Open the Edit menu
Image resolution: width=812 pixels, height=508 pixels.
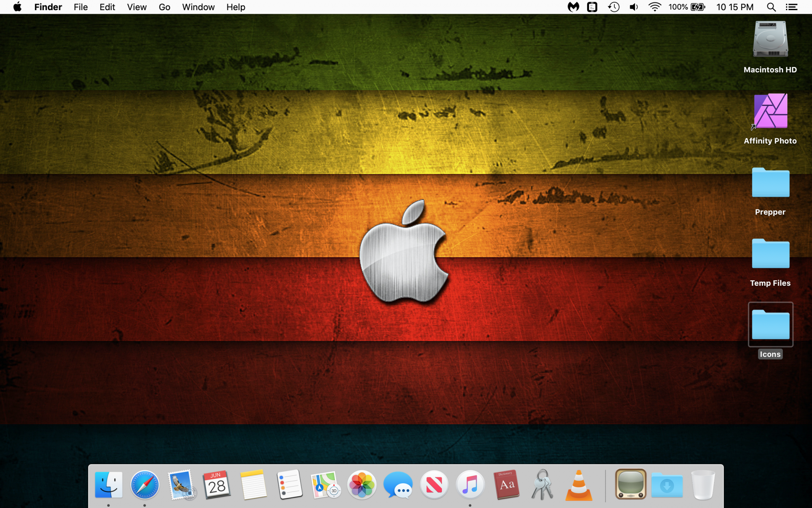tap(107, 7)
